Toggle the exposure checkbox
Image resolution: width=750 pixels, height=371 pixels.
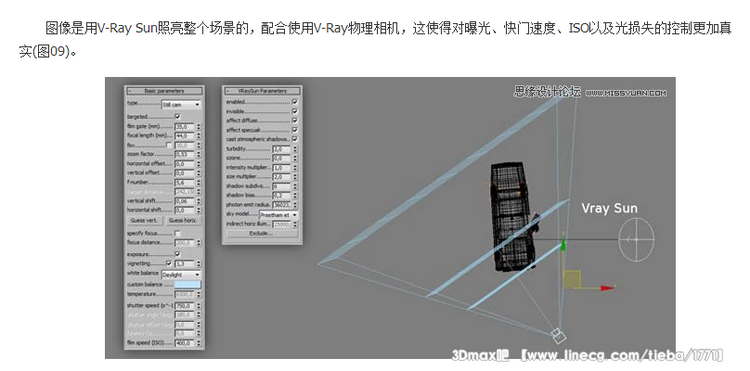177,254
